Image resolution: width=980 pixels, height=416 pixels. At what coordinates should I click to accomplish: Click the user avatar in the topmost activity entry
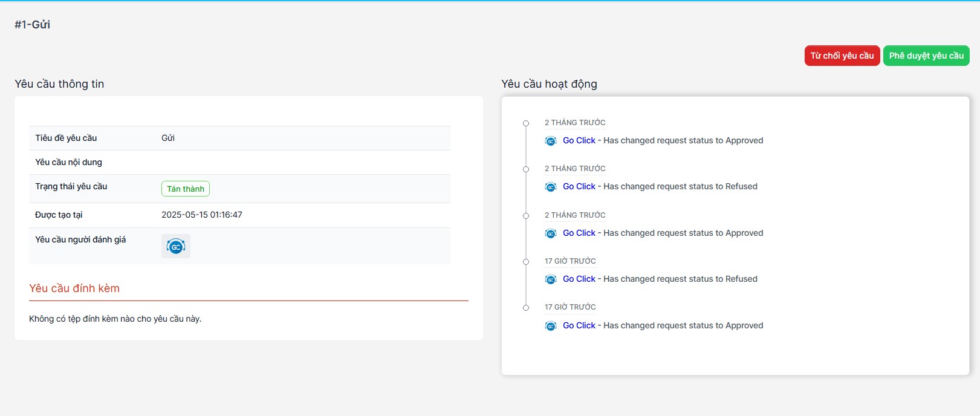click(551, 141)
